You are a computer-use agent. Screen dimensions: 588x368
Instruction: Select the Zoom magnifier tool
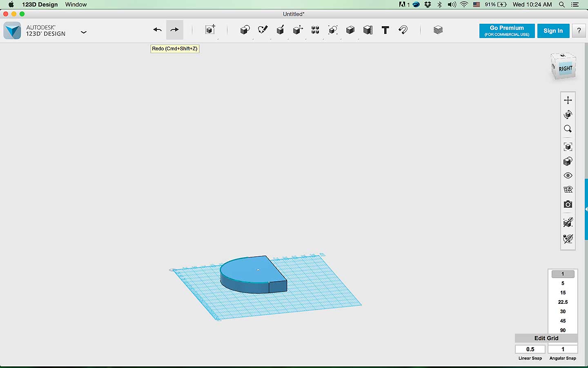pyautogui.click(x=568, y=129)
